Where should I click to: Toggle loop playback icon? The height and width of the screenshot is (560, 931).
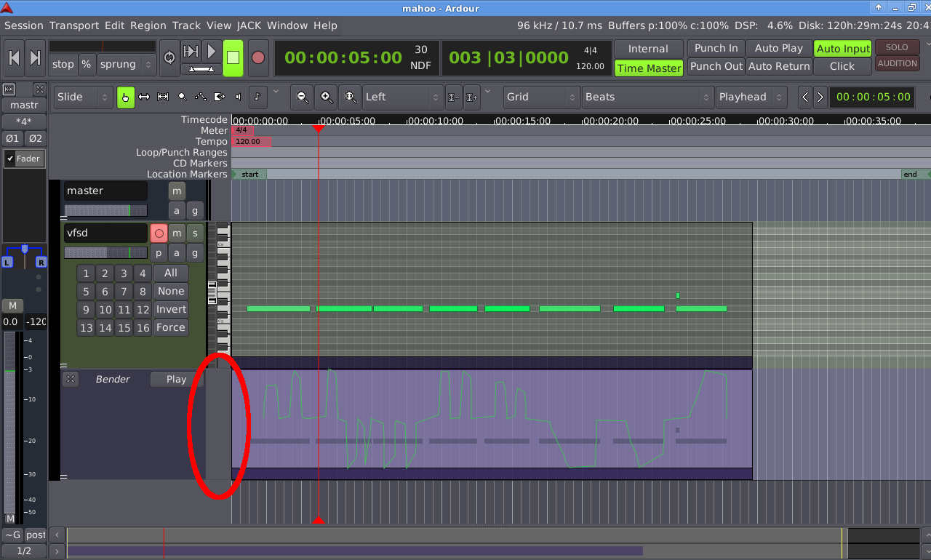pyautogui.click(x=169, y=57)
